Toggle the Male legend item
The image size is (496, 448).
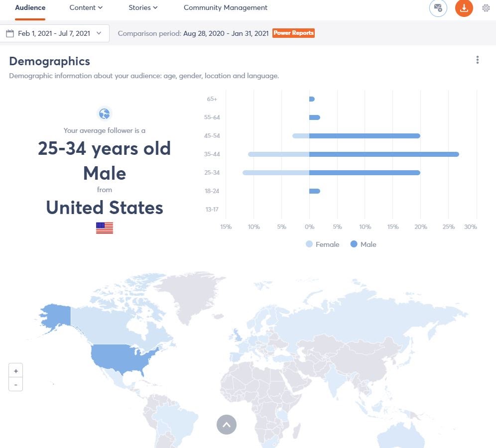[x=364, y=244]
